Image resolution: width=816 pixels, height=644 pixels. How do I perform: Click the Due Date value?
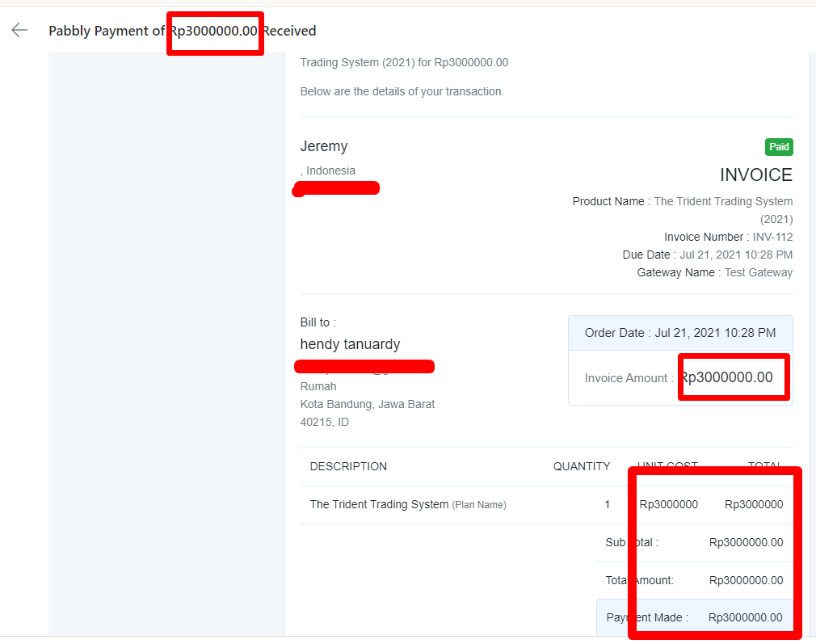736,255
